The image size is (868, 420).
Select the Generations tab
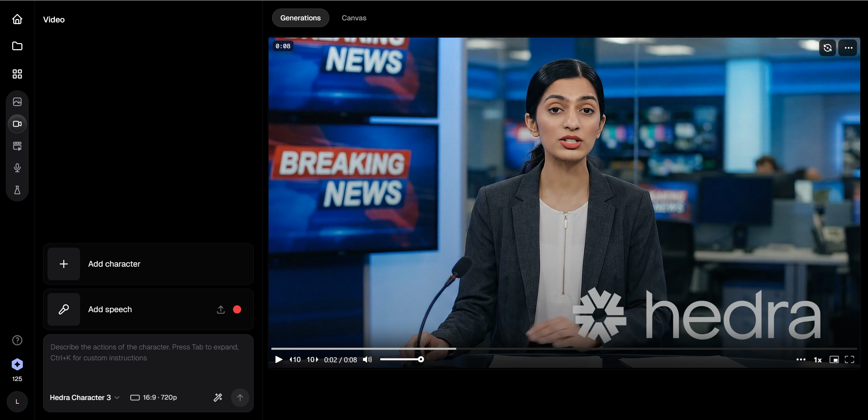[x=300, y=18]
